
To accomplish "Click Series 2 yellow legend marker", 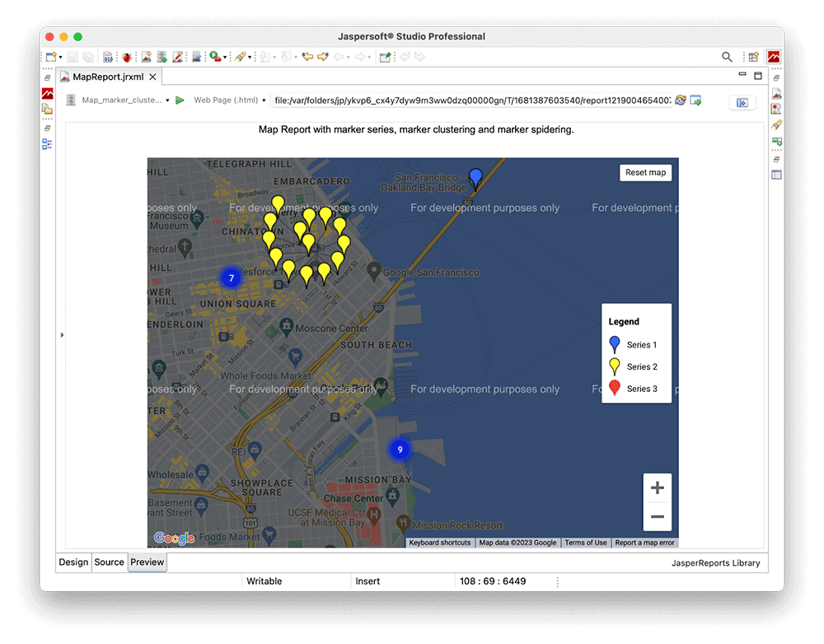I will pos(615,366).
